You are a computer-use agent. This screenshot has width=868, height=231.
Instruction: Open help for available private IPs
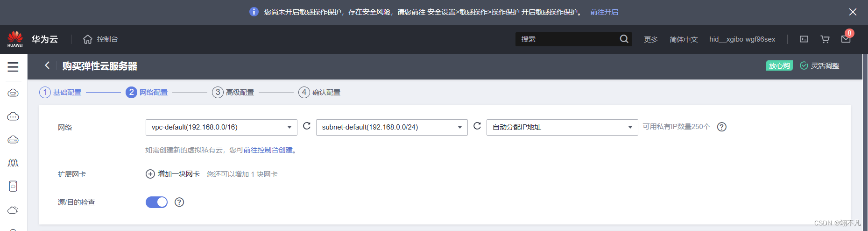pyautogui.click(x=722, y=127)
